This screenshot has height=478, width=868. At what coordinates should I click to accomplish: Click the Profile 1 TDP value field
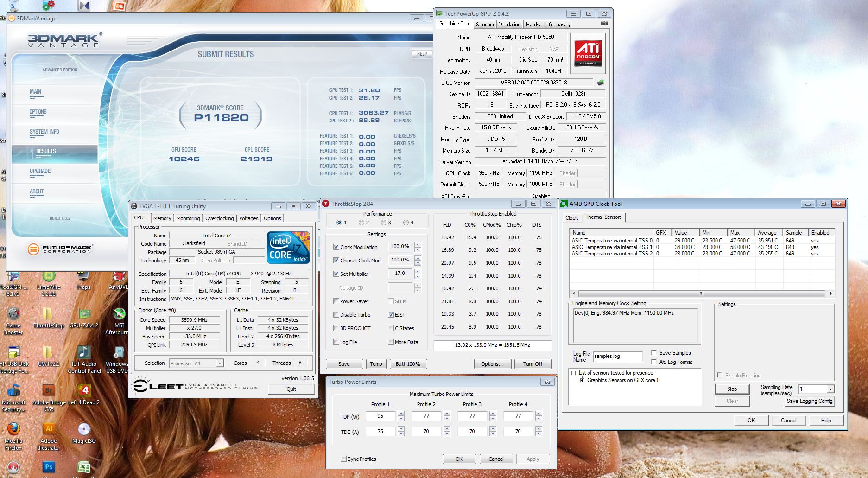pyautogui.click(x=380, y=416)
